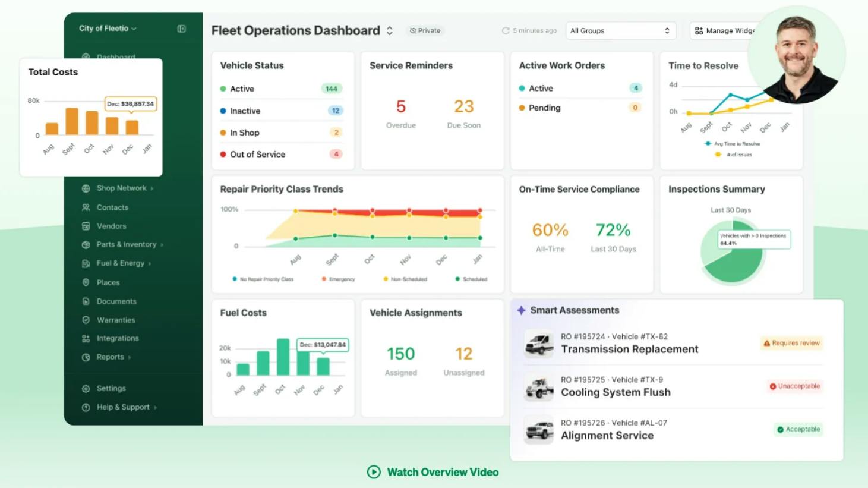This screenshot has width=868, height=488.
Task: Expand the Parts & Inventory submenu arrow
Action: [162, 245]
